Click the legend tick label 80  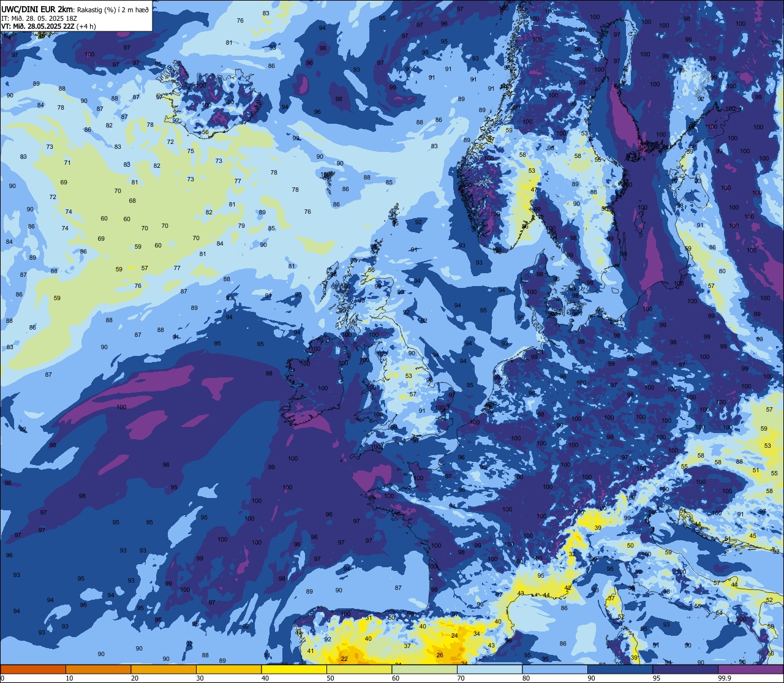[526, 678]
